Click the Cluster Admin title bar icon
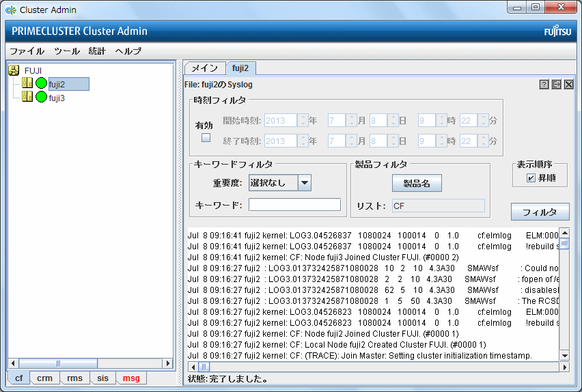The height and width of the screenshot is (392, 582). 11,10
